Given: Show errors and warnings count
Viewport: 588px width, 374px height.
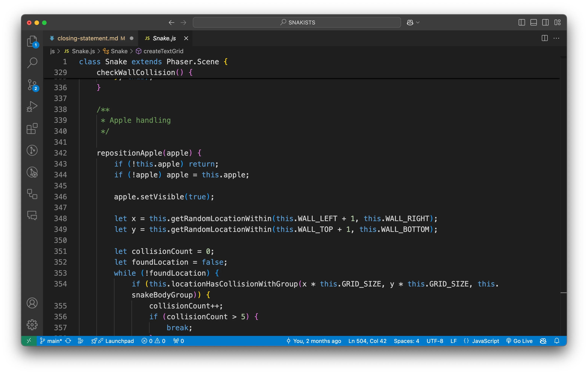Looking at the screenshot, I should click(x=153, y=341).
